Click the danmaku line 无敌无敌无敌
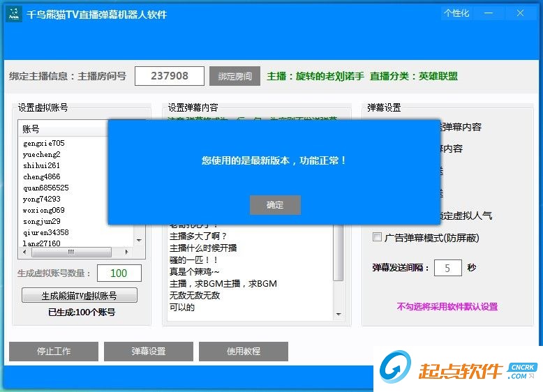The image size is (543, 392). coord(195,296)
